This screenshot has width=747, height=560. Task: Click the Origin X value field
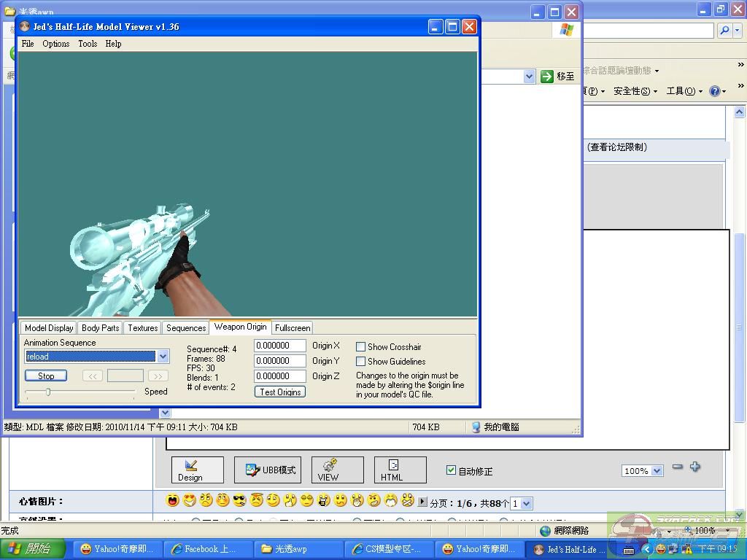click(x=279, y=345)
